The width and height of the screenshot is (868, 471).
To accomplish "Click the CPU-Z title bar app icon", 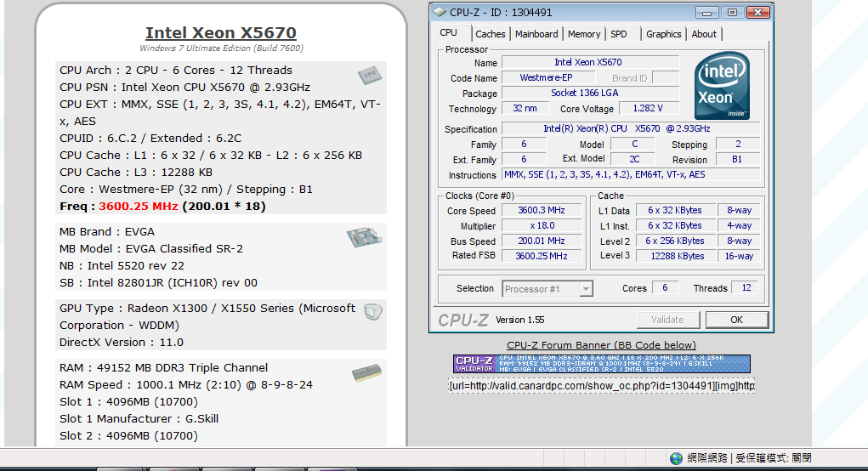I will tap(440, 12).
